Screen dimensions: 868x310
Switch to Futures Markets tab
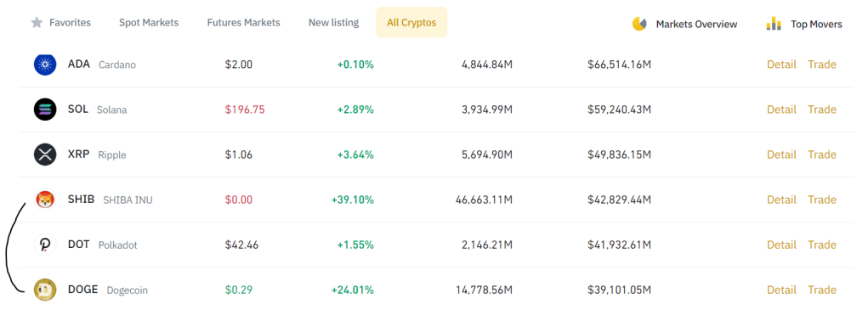tap(244, 23)
